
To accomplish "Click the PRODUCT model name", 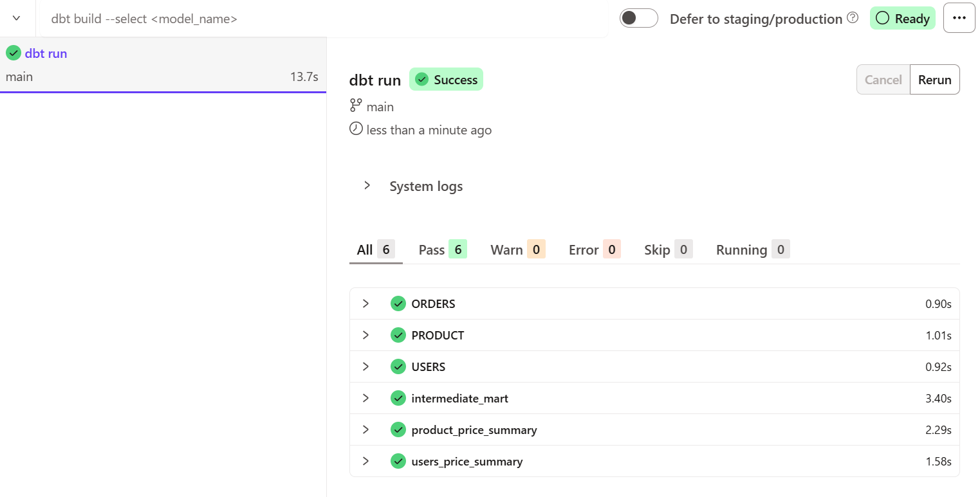I will pyautogui.click(x=438, y=335).
